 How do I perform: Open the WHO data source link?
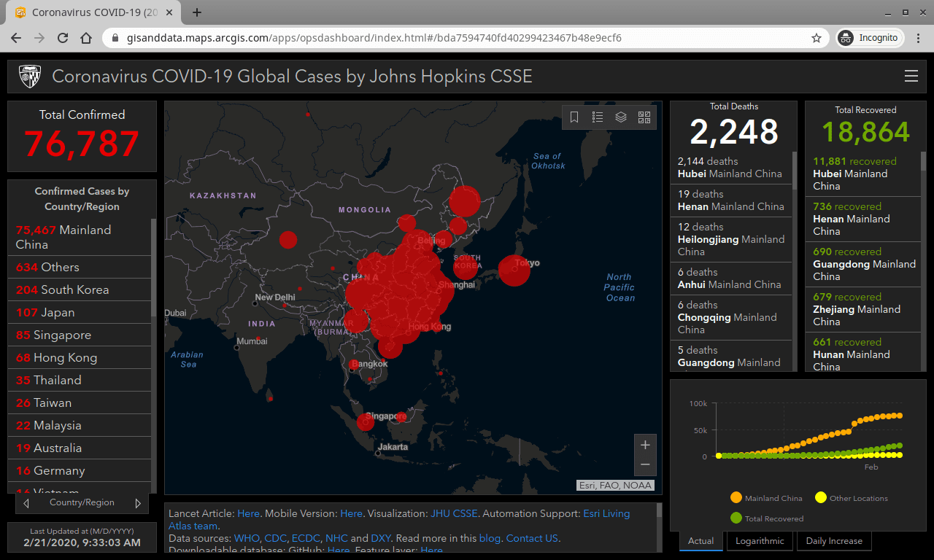tap(247, 538)
